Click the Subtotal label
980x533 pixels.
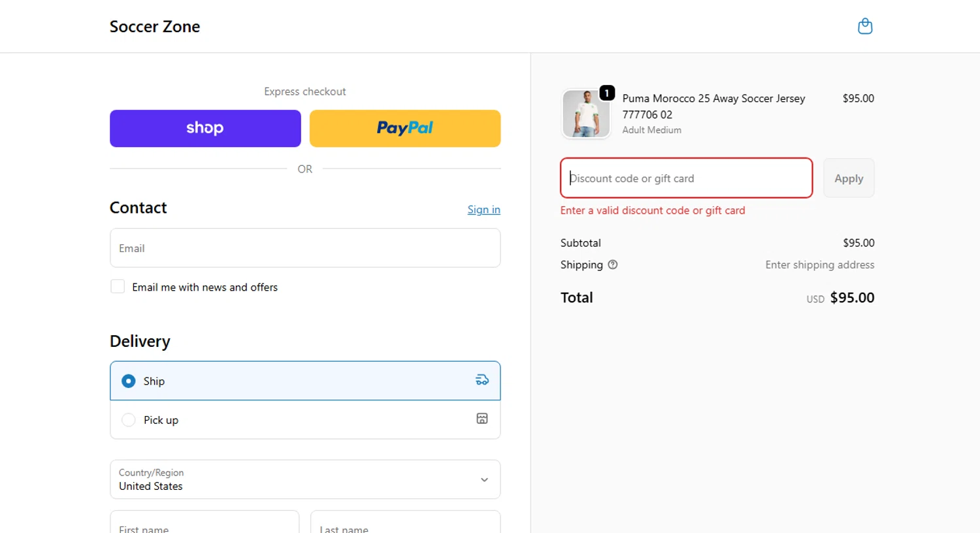tap(580, 243)
